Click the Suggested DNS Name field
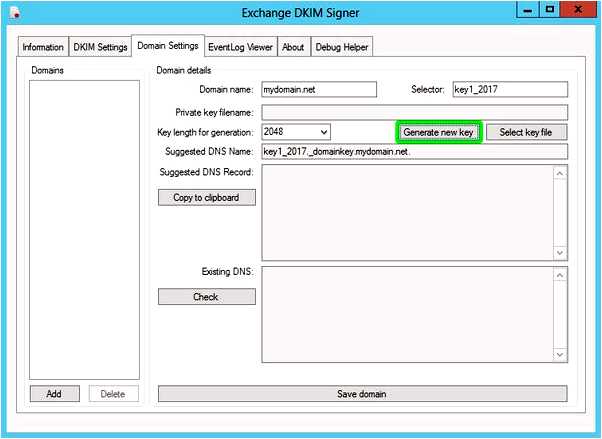The width and height of the screenshot is (602, 439). (414, 151)
